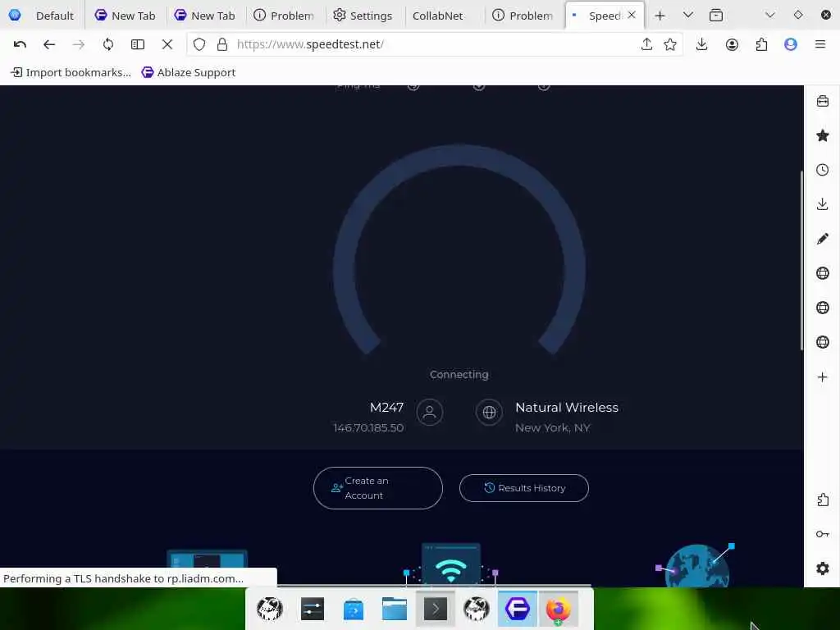840x630 pixels.
Task: Open the extensions puzzle icon in toolbar
Action: pyautogui.click(x=761, y=44)
